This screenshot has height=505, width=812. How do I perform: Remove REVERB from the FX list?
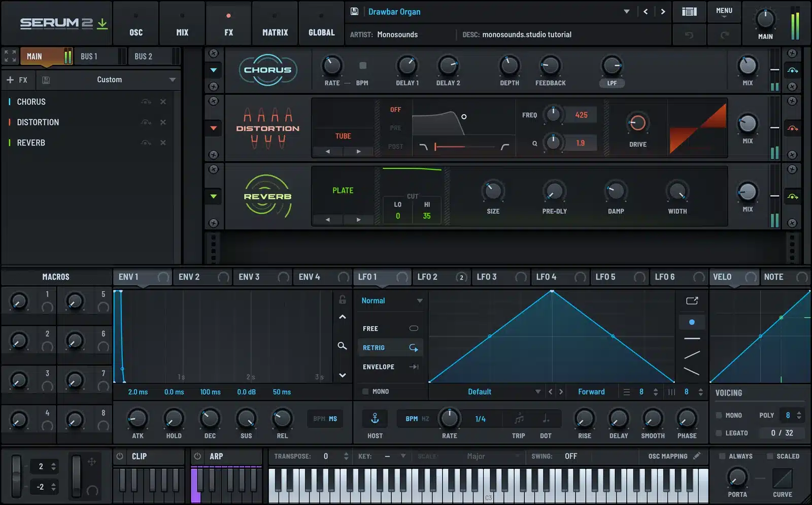tap(163, 143)
